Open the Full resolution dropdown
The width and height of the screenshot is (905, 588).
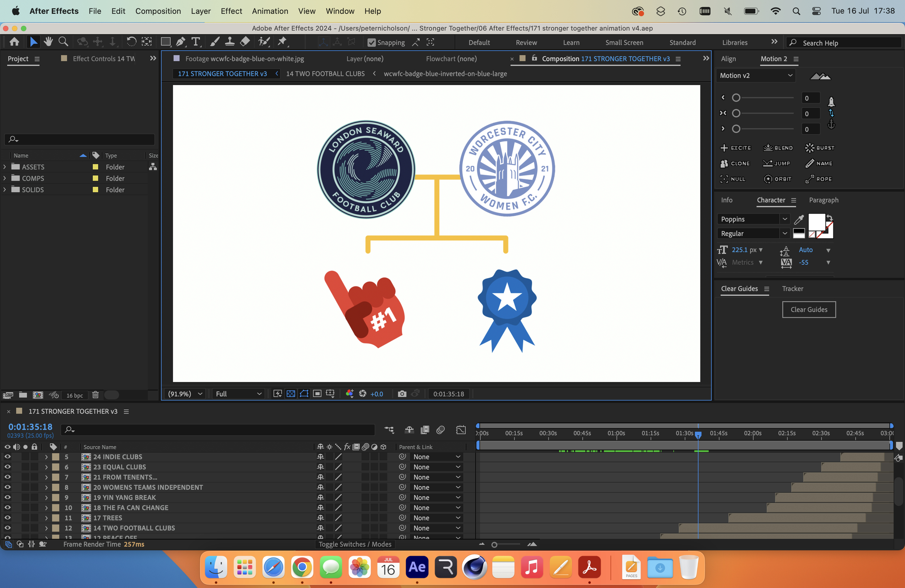click(x=238, y=394)
